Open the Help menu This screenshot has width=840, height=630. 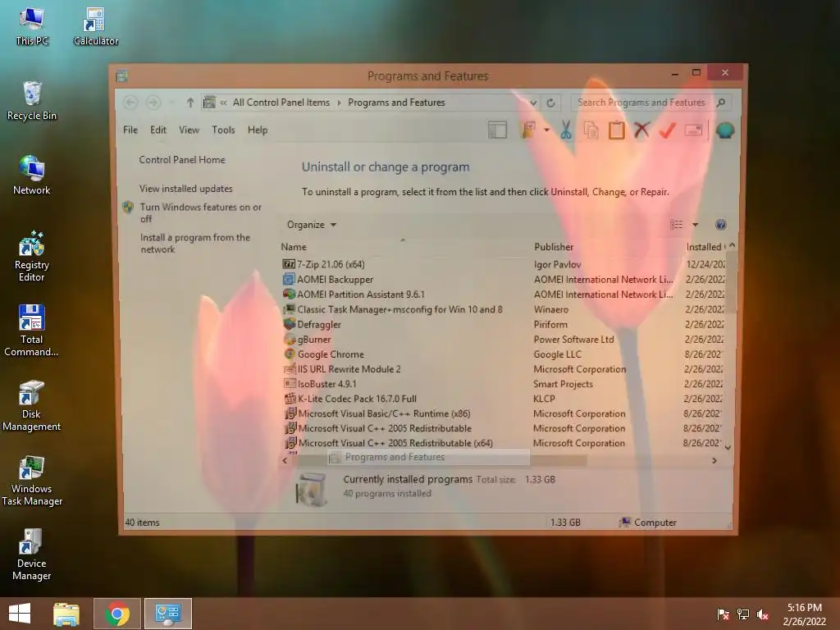pyautogui.click(x=257, y=130)
